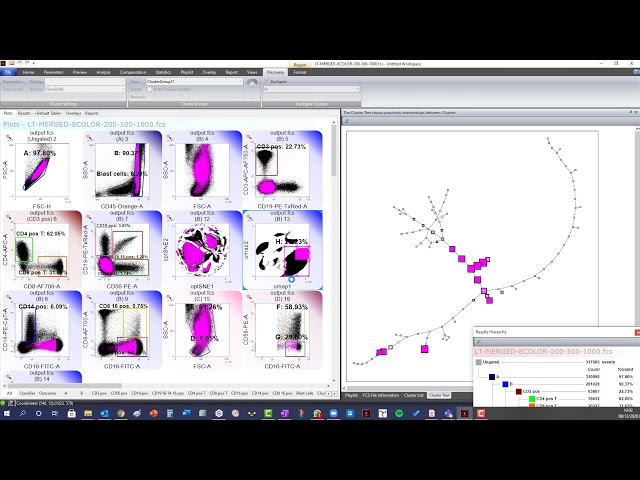Viewport: 640px width, 480px height.
Task: Open PowerPoint from the taskbar
Action: click(153, 413)
